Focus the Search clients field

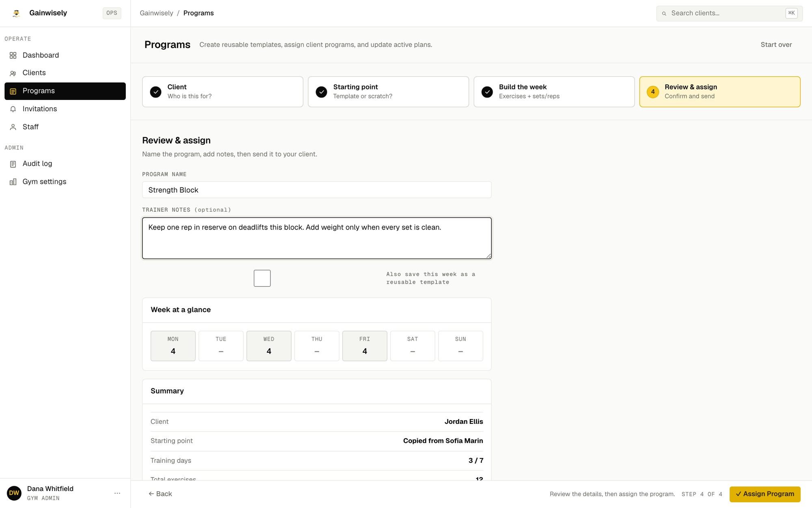729,13
